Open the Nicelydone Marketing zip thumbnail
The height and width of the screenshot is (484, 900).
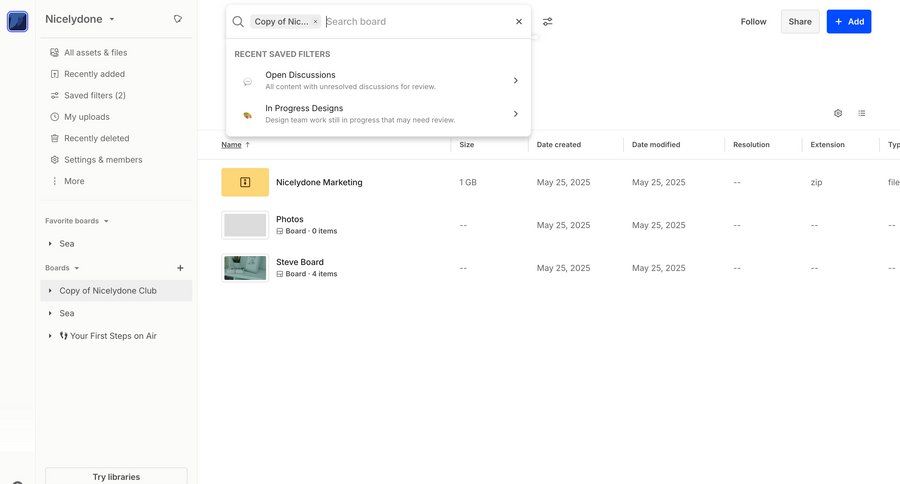245,182
